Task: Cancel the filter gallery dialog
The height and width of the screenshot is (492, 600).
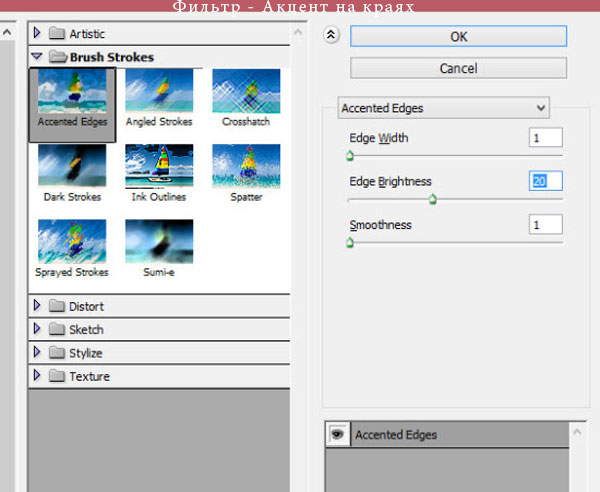Action: click(458, 68)
